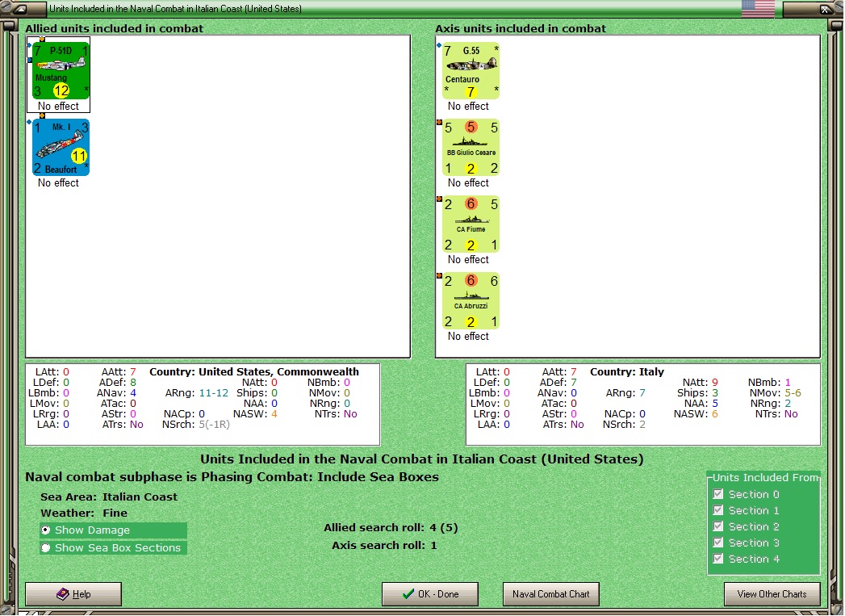Select the G.55 Centauro unit counter
Screen dimensions: 845x616
[471, 70]
